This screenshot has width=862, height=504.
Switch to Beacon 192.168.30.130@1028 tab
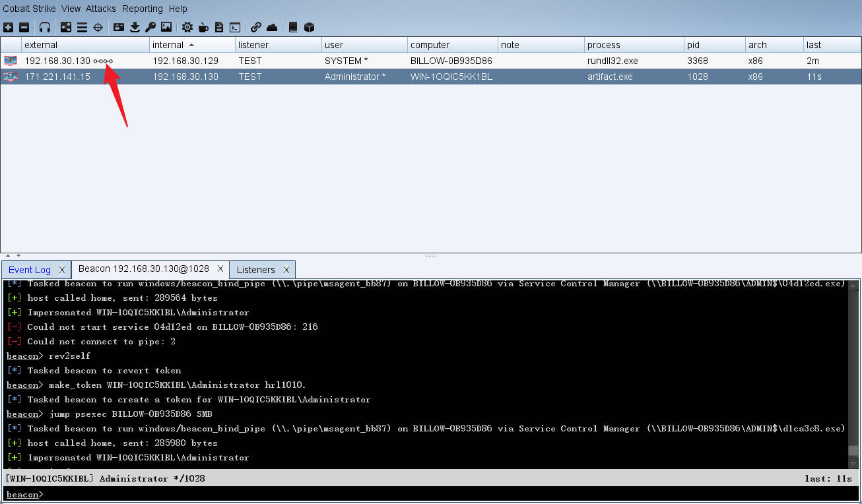[143, 269]
